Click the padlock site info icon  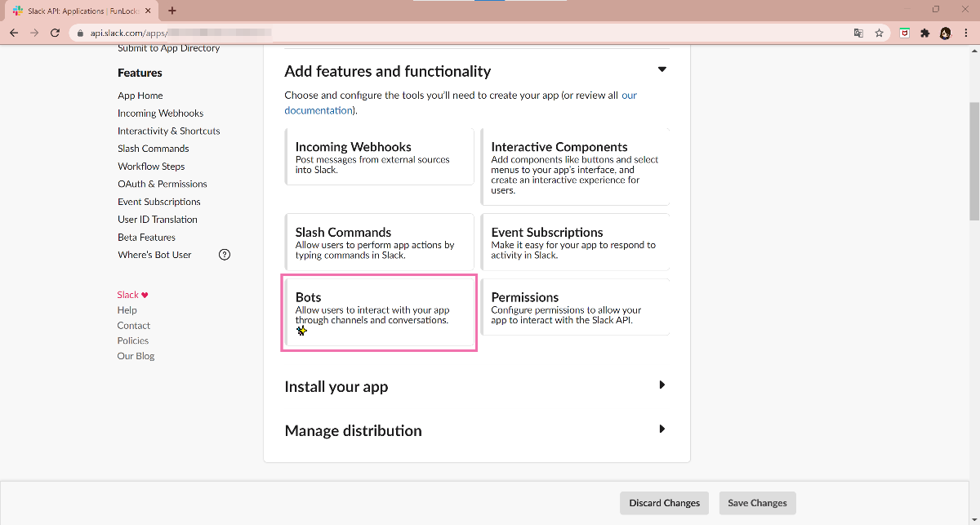[79, 33]
